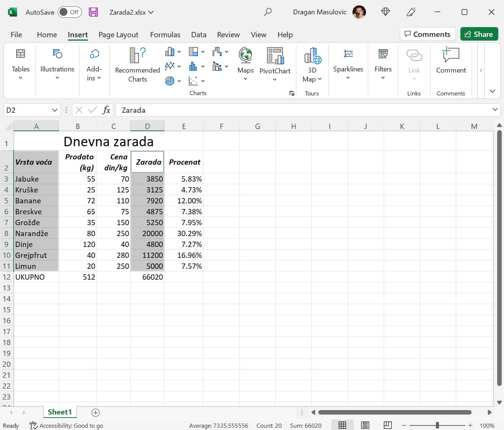Switch to Page Layout view in status bar

(x=365, y=425)
